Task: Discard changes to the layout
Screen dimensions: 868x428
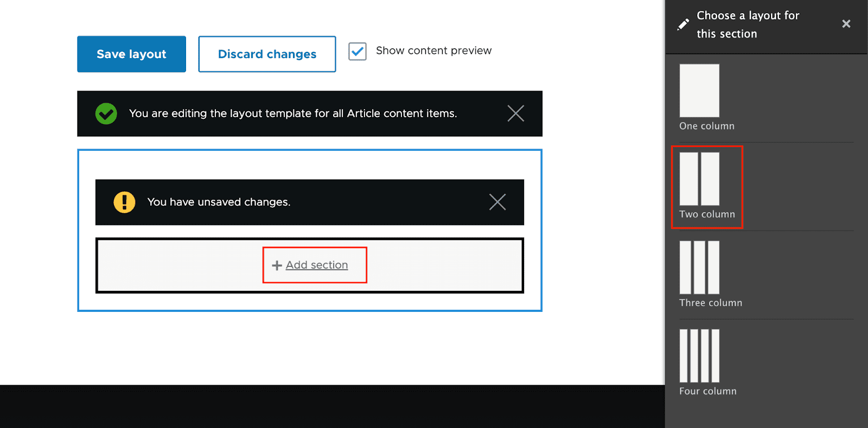Action: 267,54
